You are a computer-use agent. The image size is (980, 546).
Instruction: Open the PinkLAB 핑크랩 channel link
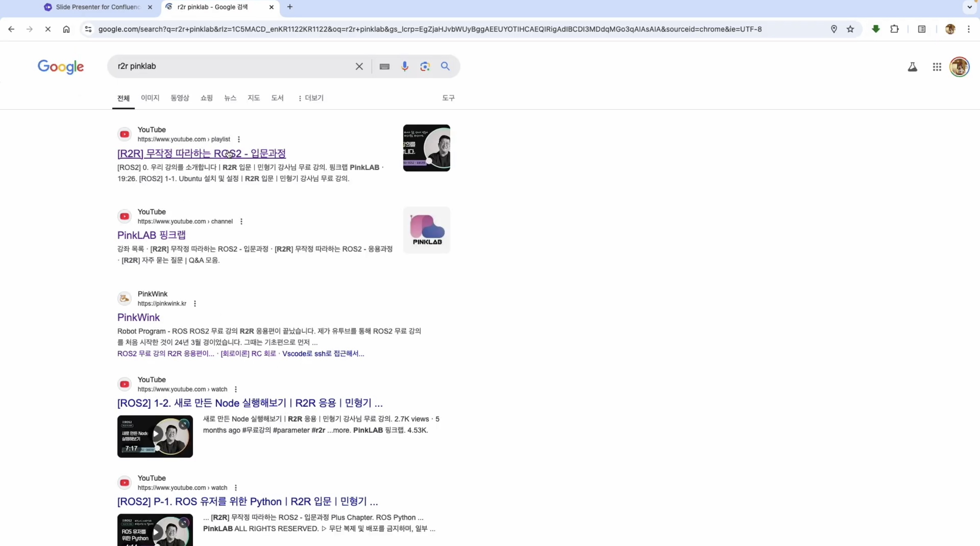(x=151, y=235)
